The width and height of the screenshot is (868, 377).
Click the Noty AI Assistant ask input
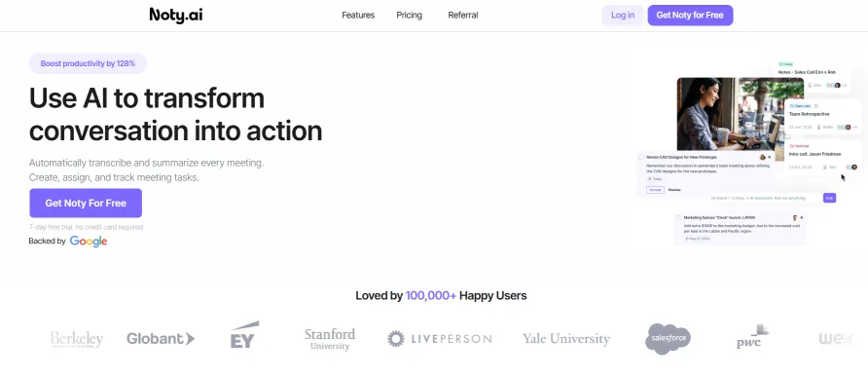tap(766, 198)
